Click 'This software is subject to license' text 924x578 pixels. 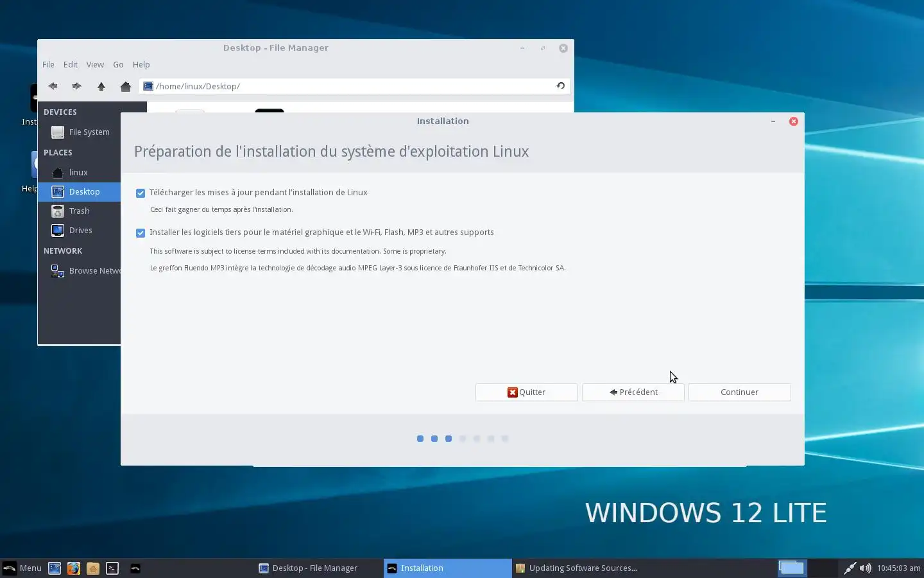298,252
